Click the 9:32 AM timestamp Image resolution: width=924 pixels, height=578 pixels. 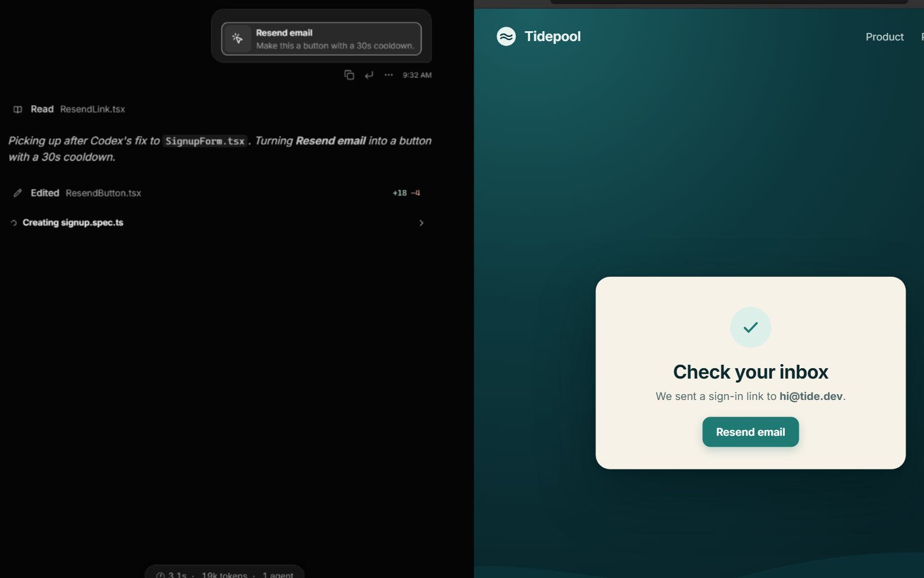click(417, 75)
